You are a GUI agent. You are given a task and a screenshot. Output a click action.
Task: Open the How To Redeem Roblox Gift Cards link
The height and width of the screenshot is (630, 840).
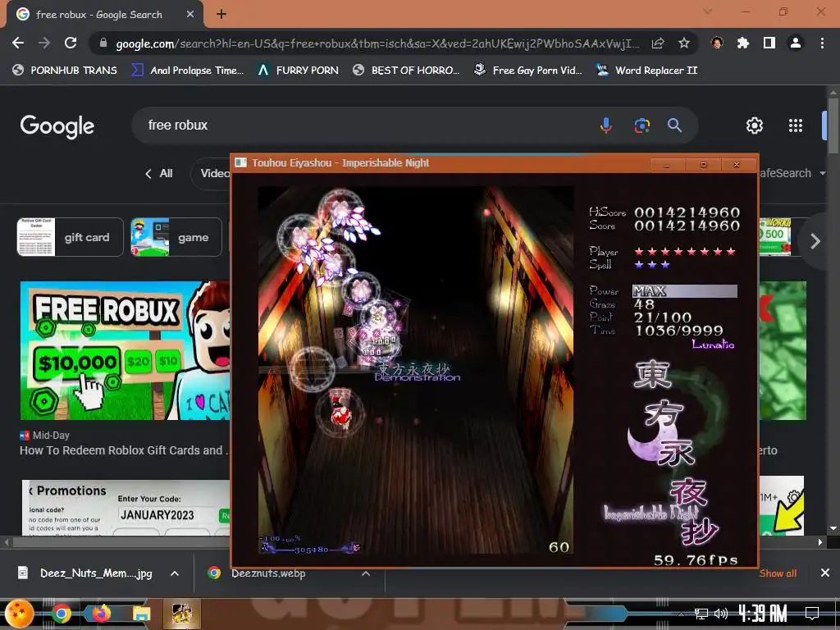pyautogui.click(x=123, y=450)
